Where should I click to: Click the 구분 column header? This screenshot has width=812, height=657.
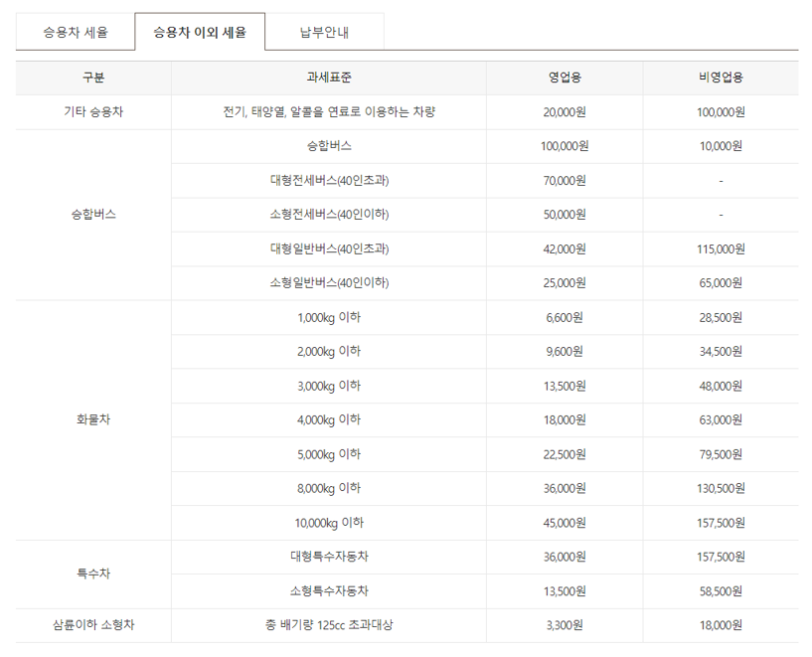86,77
